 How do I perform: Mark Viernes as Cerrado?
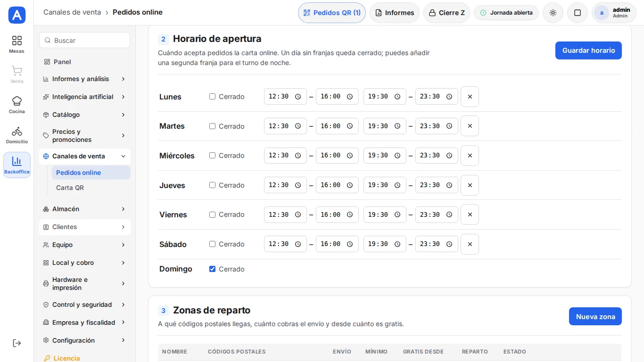[212, 214]
